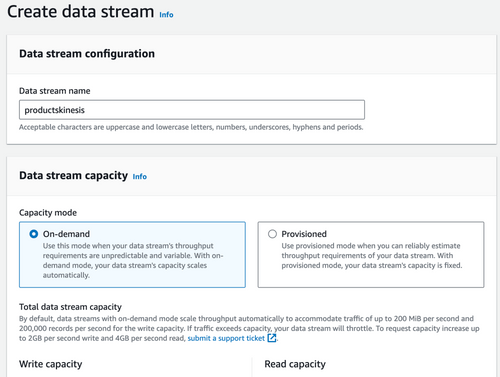Viewport: 500px width, 377px height.
Task: Click the On-demand mode description text
Action: coord(133,260)
